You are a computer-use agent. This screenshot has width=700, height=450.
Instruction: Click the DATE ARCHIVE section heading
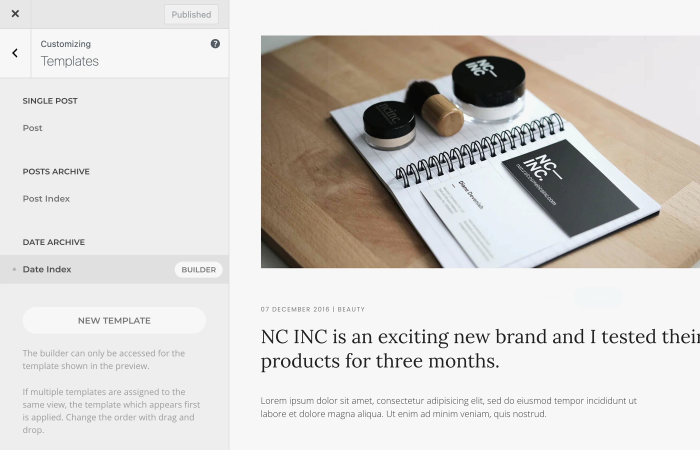coord(54,242)
